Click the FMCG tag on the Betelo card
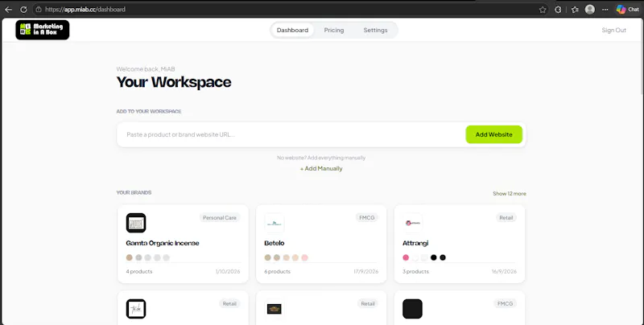Viewport: 644px width, 325px height. coord(367,217)
